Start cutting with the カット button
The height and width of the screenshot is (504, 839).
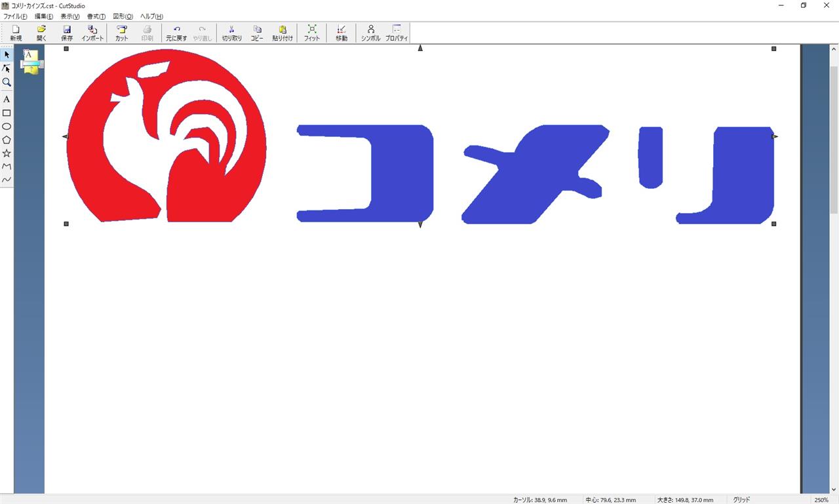(122, 33)
